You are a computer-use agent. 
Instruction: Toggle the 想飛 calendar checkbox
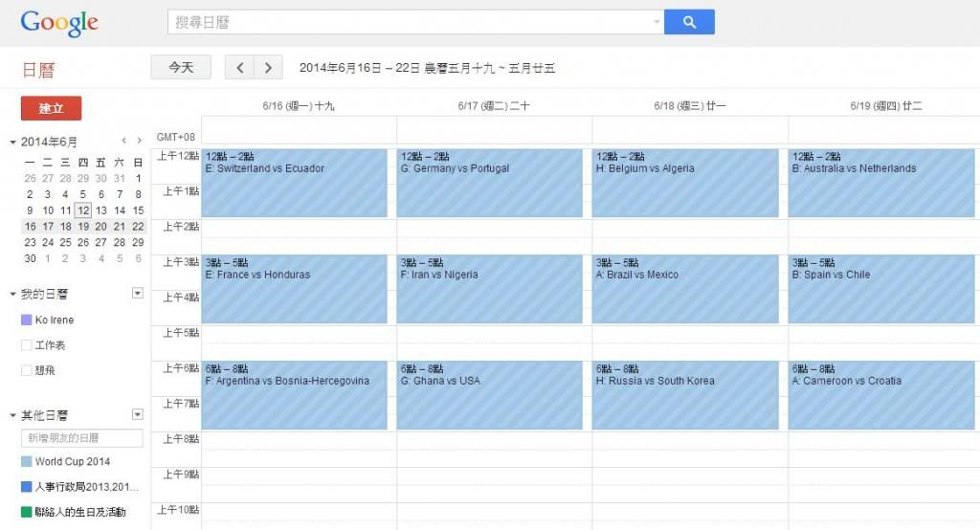pos(27,370)
